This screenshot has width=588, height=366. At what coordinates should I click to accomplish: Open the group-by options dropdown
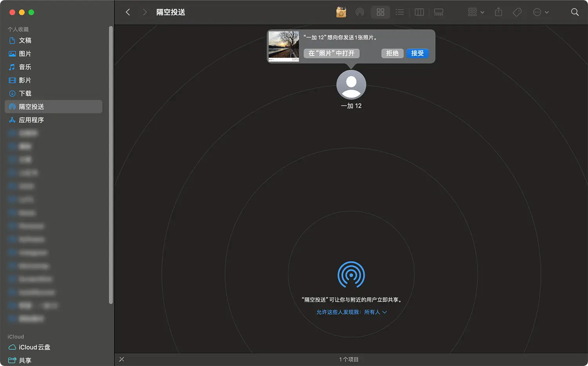(476, 12)
